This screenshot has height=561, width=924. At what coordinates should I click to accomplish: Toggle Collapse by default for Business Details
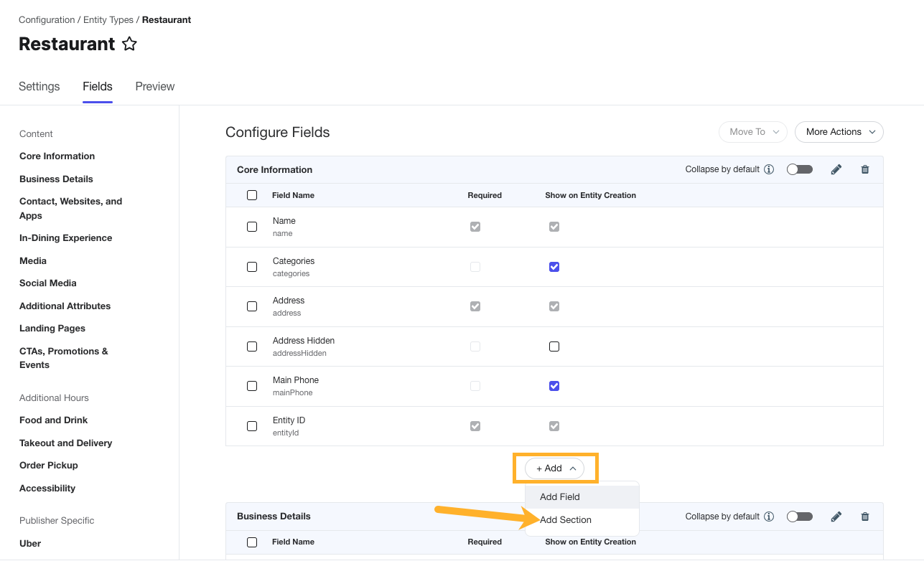[799, 517]
